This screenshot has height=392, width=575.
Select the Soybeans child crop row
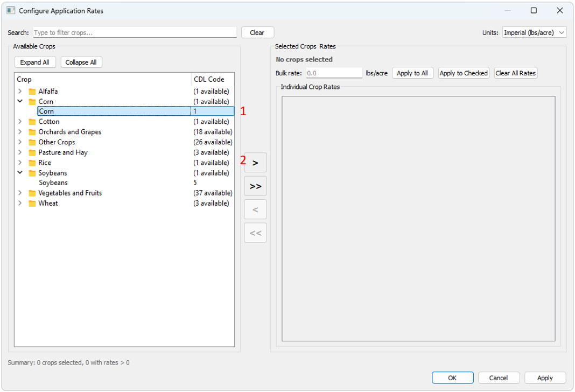coord(53,183)
